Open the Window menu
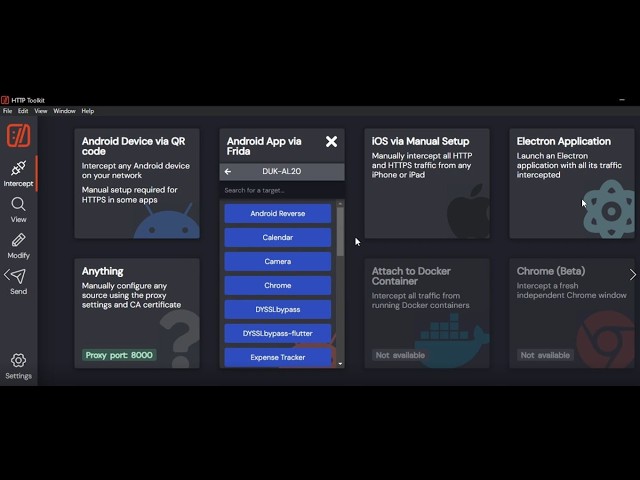Viewport: 640px width, 480px height. [64, 111]
